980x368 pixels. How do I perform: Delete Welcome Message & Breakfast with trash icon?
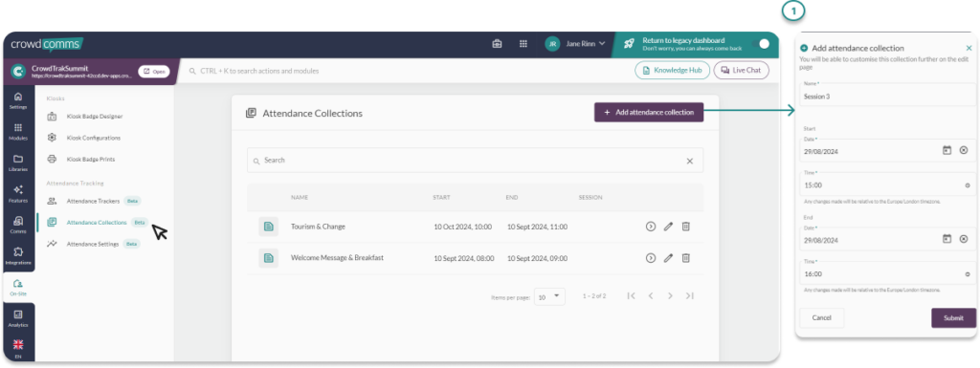tap(685, 258)
